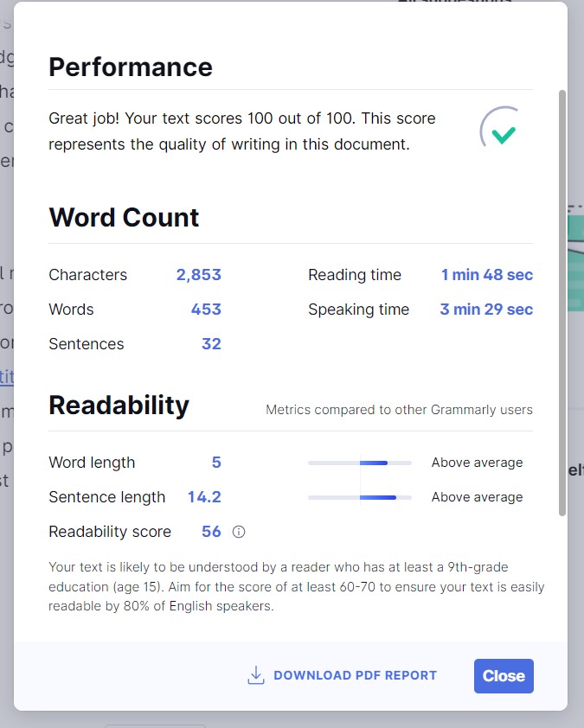584x728 pixels.
Task: Click the dialog vertical scrollbar
Action: click(x=562, y=303)
